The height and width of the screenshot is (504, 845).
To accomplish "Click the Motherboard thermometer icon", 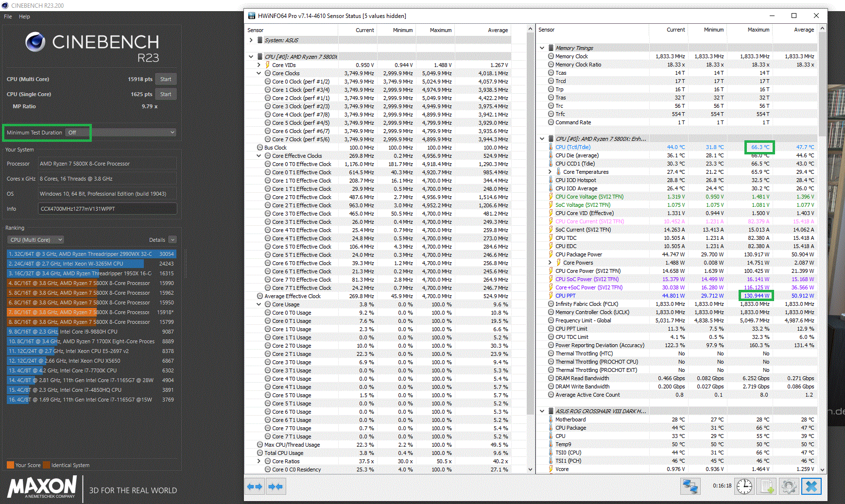I will pos(551,420).
